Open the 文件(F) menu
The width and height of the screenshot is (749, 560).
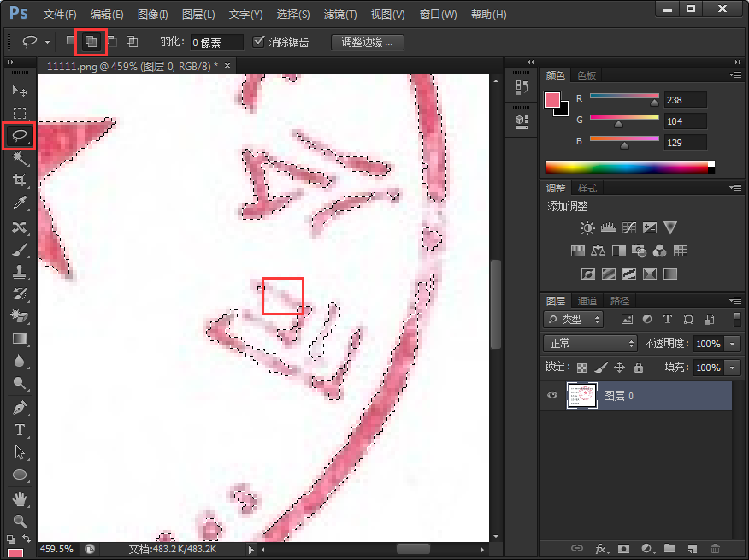click(x=60, y=15)
